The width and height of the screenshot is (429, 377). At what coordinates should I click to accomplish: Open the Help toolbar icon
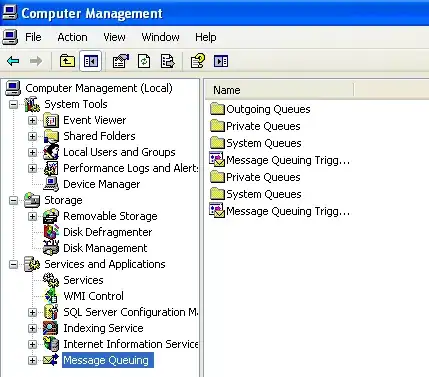198,61
